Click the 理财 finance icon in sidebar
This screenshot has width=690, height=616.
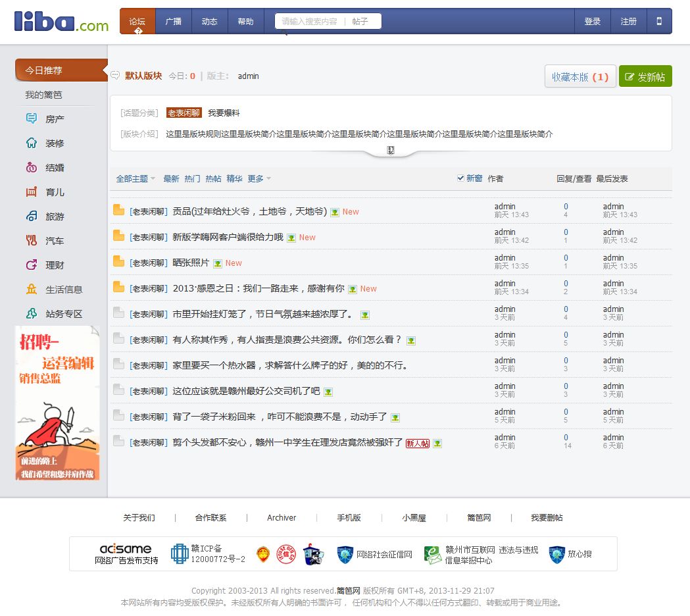pos(32,265)
